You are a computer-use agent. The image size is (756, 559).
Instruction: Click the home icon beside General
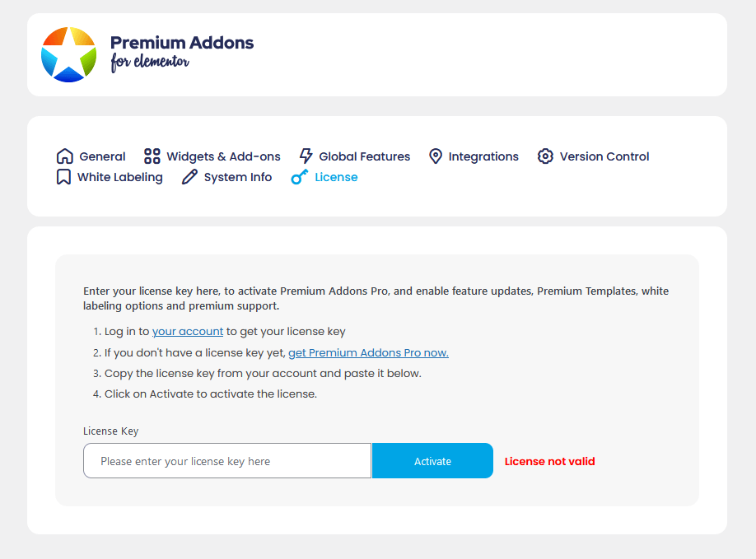pyautogui.click(x=64, y=156)
